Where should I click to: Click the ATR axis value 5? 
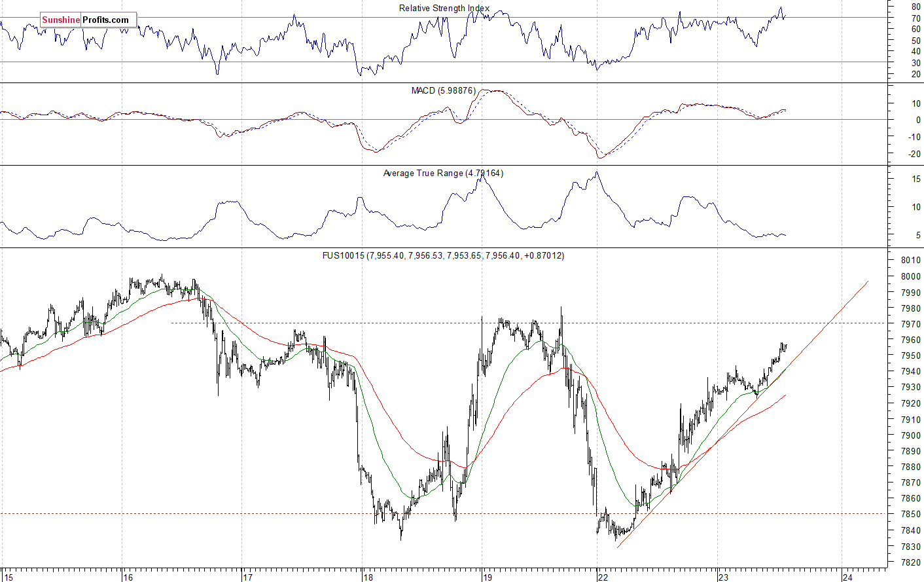pyautogui.click(x=917, y=235)
